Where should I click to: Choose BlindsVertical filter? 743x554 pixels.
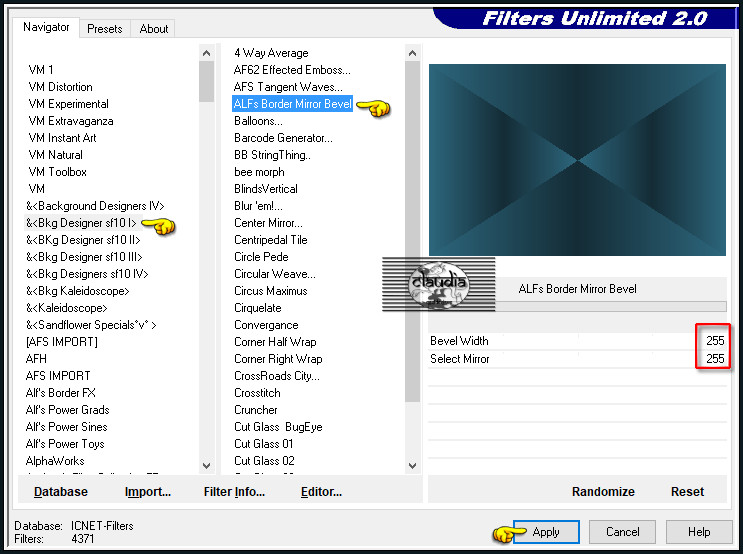click(266, 189)
